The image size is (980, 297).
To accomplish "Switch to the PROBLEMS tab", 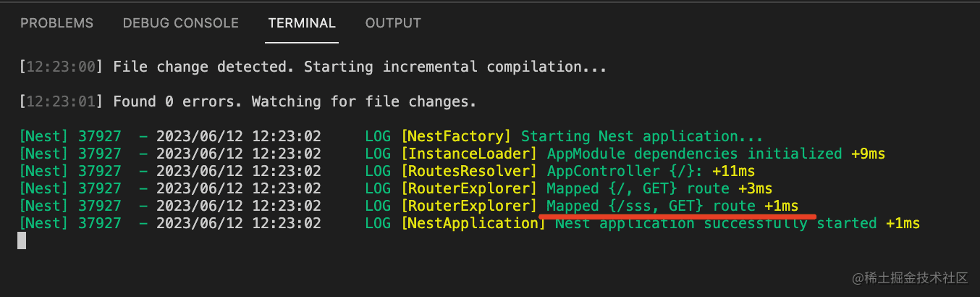I will point(56,23).
